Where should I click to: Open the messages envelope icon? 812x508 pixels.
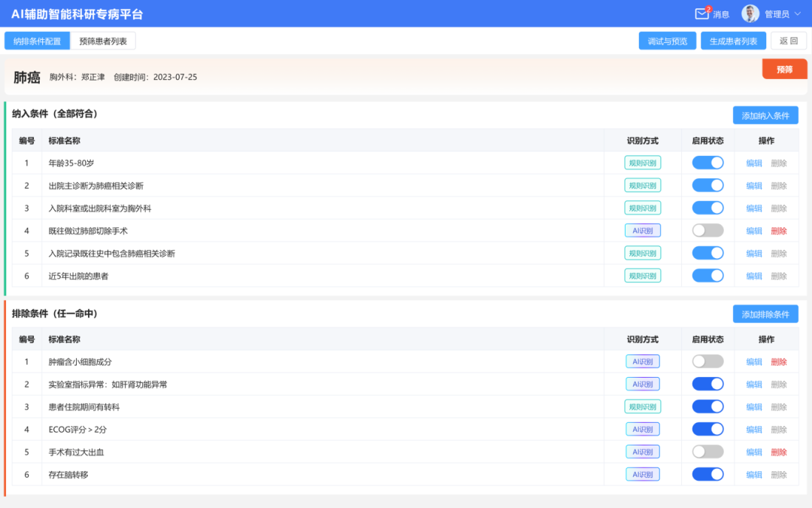(x=702, y=14)
